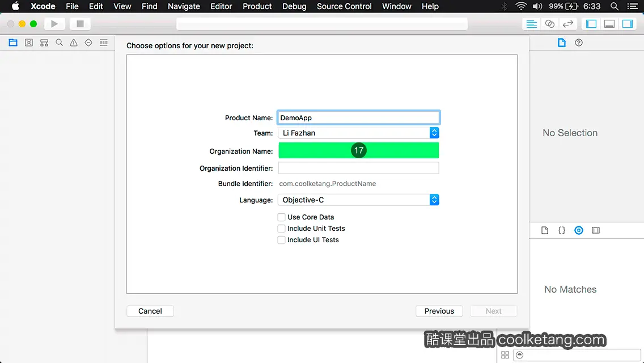Run the project with the Play button
Screen dimensions: 644x363
tap(54, 24)
